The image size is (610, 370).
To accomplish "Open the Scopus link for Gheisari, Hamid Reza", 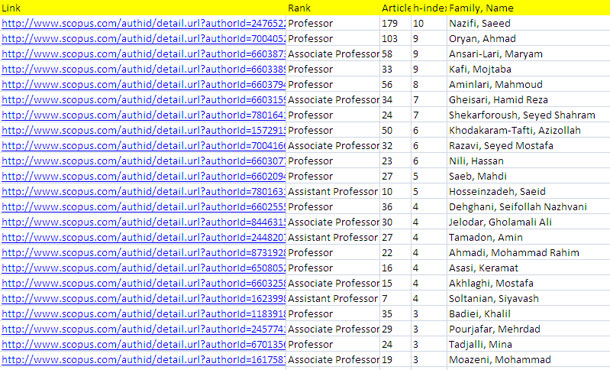I will click(143, 100).
